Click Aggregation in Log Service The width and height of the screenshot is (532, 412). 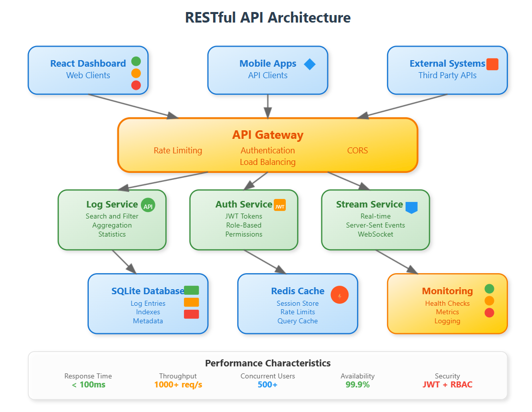tap(112, 225)
